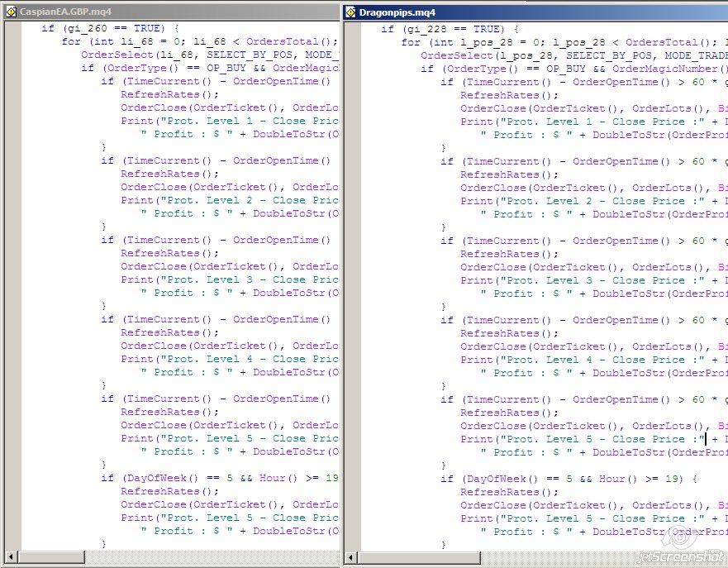Click 'OrderSelect' call in Dragonpips window
728x568 pixels.
457,55
